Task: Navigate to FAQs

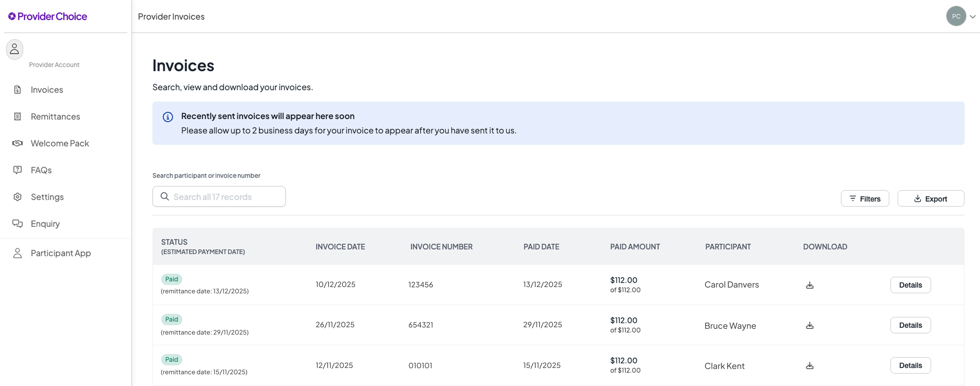Action: coord(41,170)
